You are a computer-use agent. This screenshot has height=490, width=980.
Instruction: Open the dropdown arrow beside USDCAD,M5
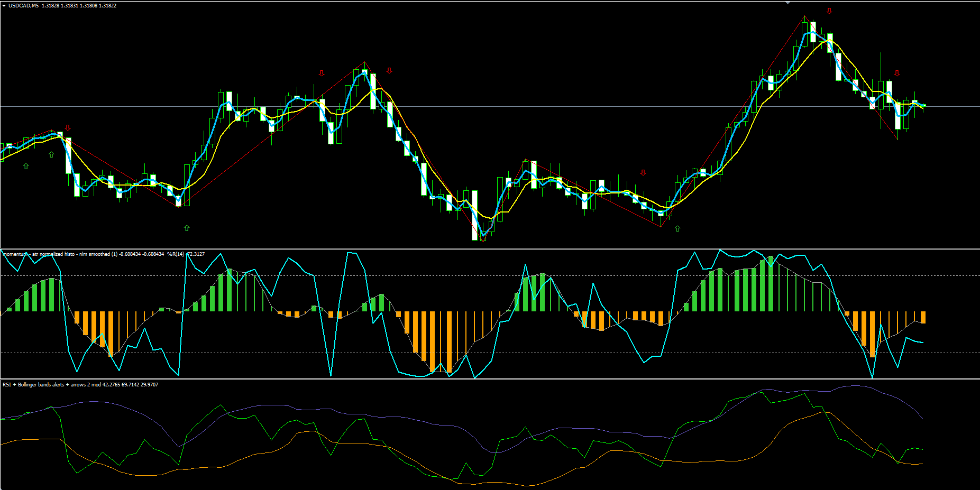tap(4, 6)
